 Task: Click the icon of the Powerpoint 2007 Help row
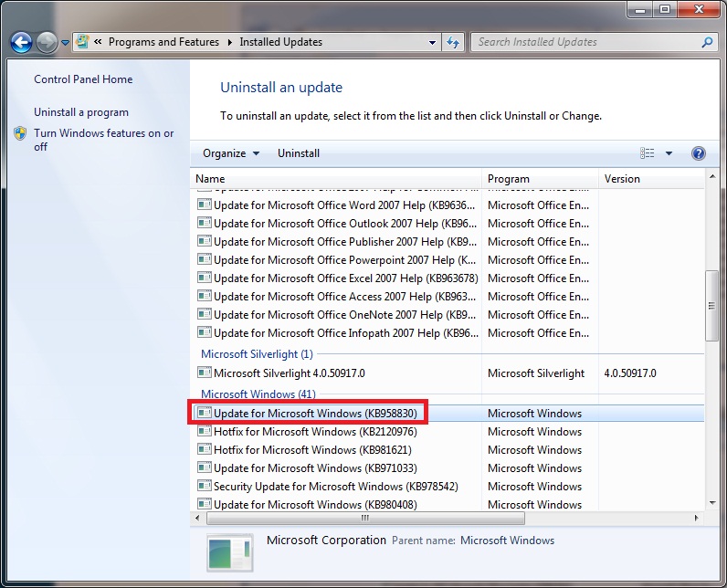pyautogui.click(x=204, y=259)
